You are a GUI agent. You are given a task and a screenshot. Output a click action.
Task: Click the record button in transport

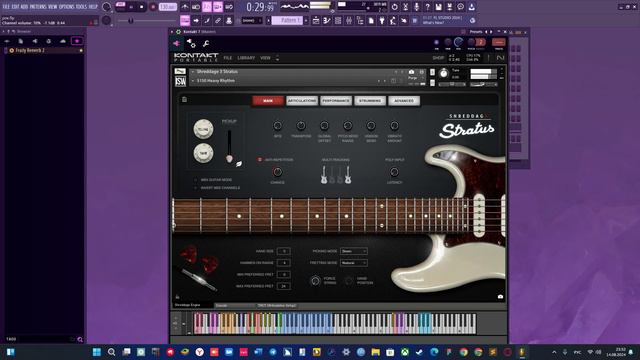(x=153, y=7)
